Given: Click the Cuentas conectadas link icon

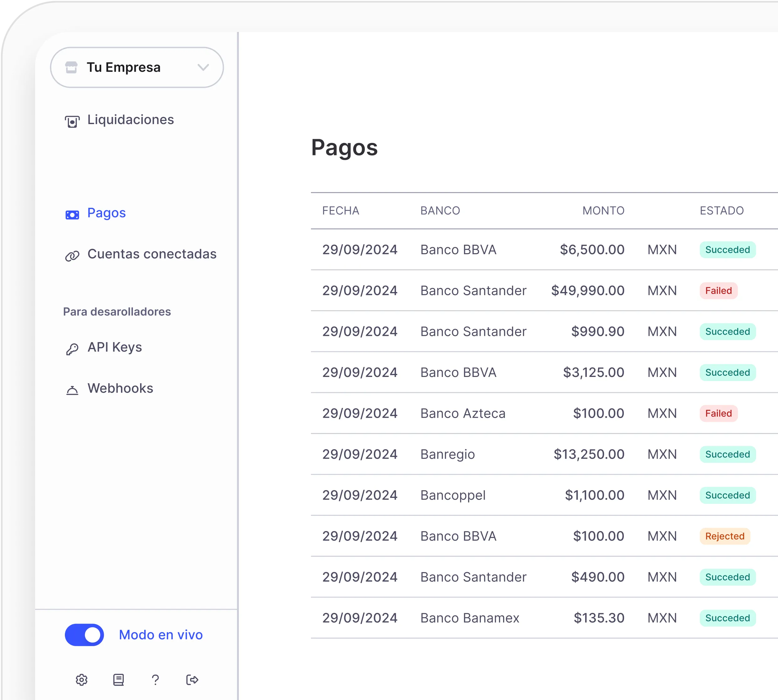Looking at the screenshot, I should pos(72,255).
